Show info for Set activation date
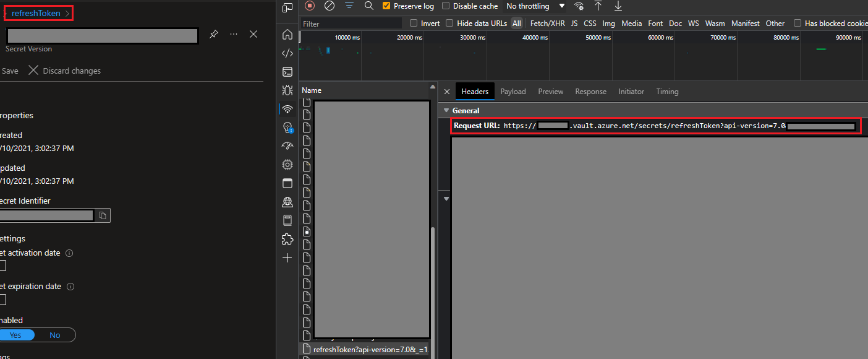 pyautogui.click(x=69, y=253)
